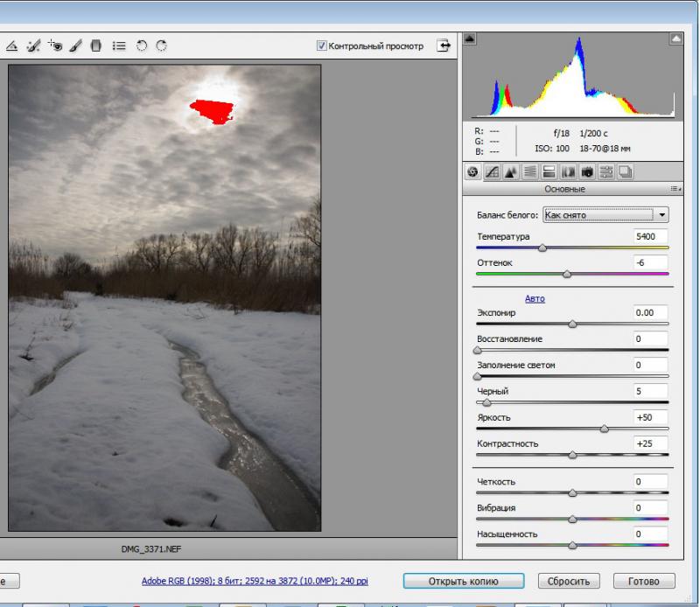This screenshot has height=607, width=700.
Task: Open the Tone Curve panel tab
Action: [492, 171]
